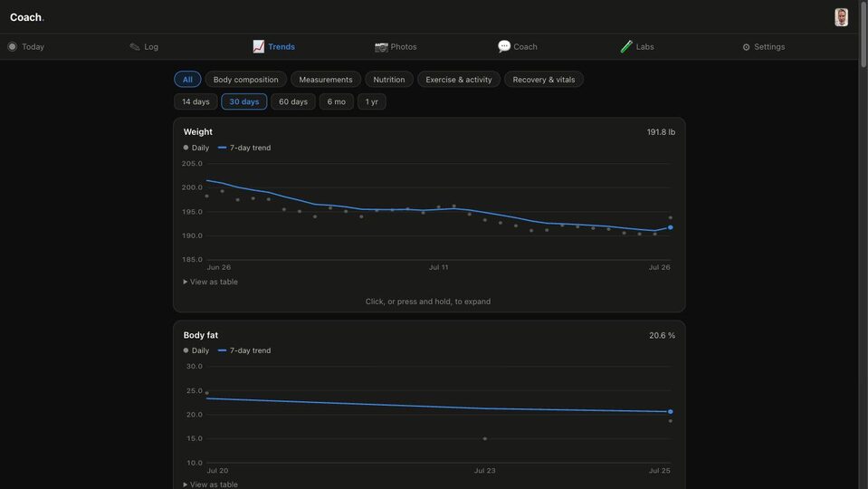
Task: Click the Coach app logo
Action: 26,17
